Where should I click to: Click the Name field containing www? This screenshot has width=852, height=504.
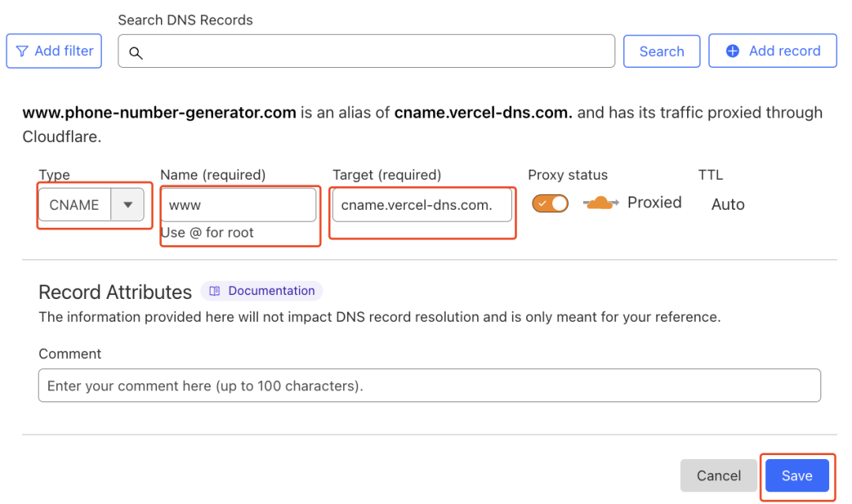click(237, 205)
